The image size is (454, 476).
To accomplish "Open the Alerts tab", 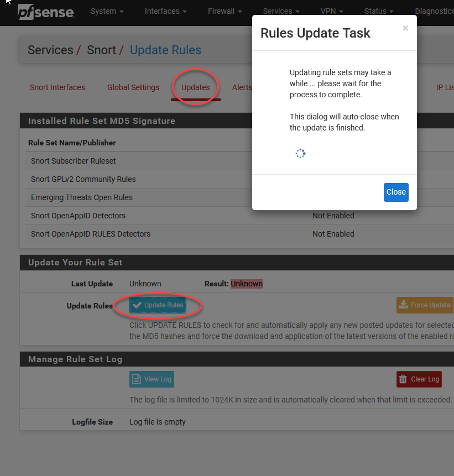I will click(242, 87).
